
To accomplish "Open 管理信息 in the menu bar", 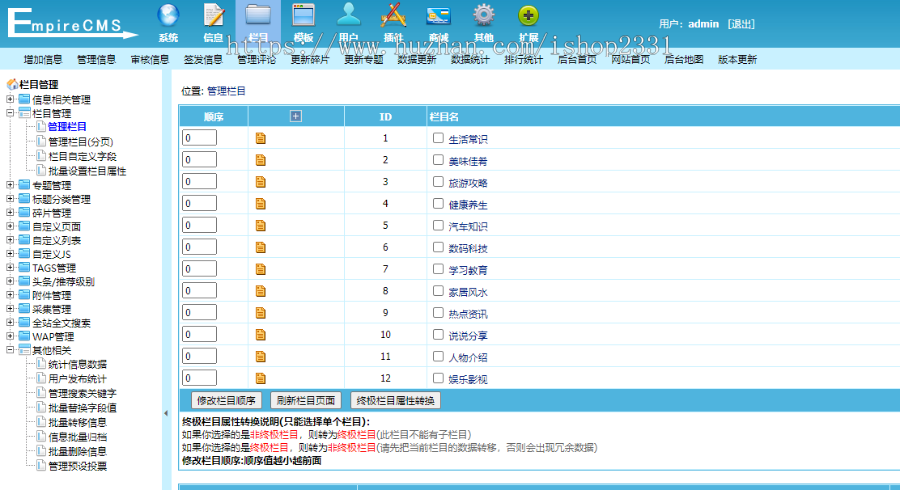I will (96, 59).
